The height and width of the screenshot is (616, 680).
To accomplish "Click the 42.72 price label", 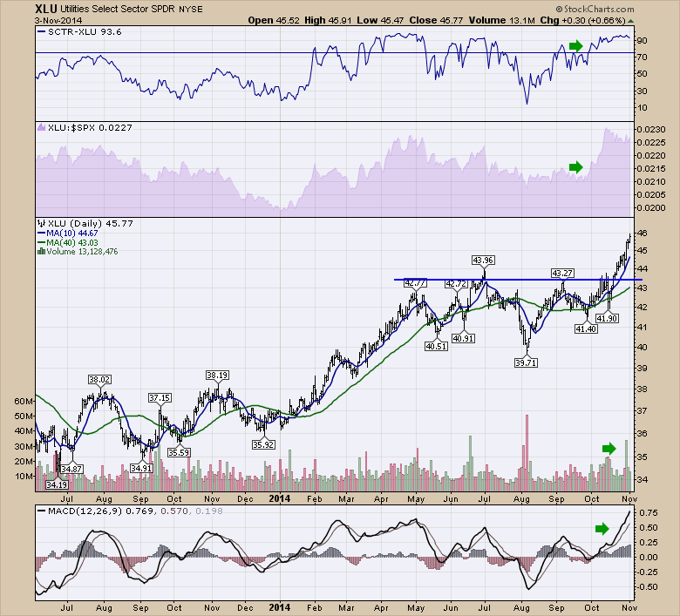I will click(456, 284).
